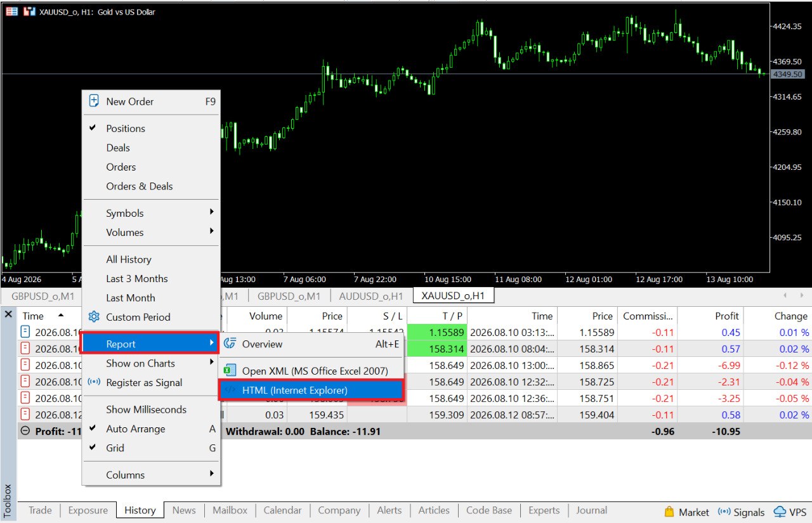Switch to the News tab
The width and height of the screenshot is (812, 523).
(184, 510)
